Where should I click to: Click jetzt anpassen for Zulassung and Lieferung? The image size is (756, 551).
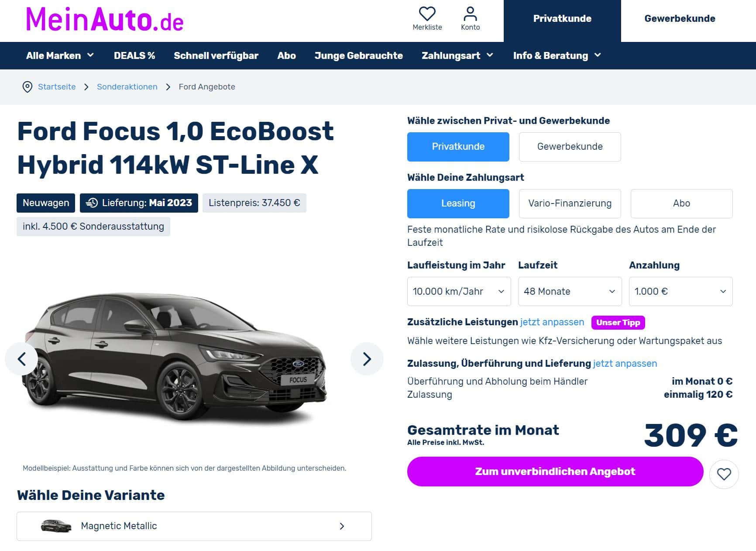[625, 364]
